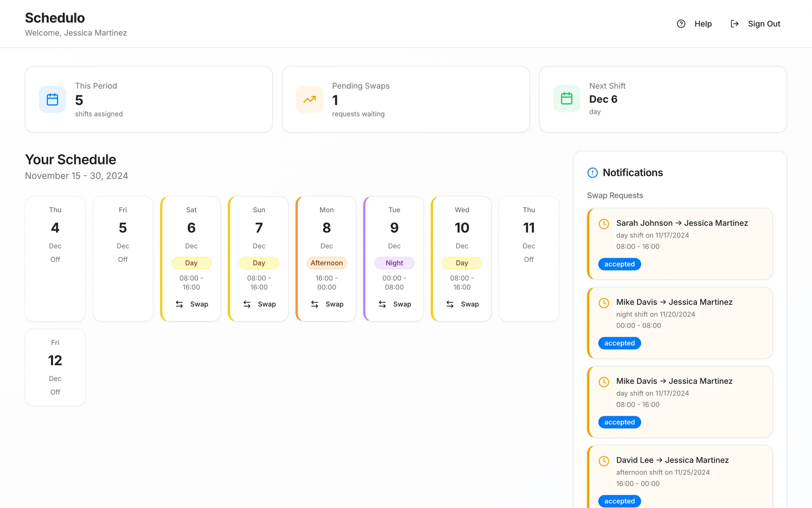The height and width of the screenshot is (508, 812).
Task: Click accepted badge on Mike Davis night shift request
Action: tap(619, 343)
